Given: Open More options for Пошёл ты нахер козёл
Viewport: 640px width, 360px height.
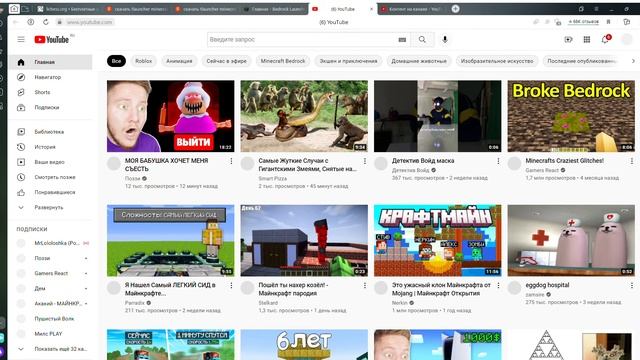Looking at the screenshot, I should coord(365,286).
